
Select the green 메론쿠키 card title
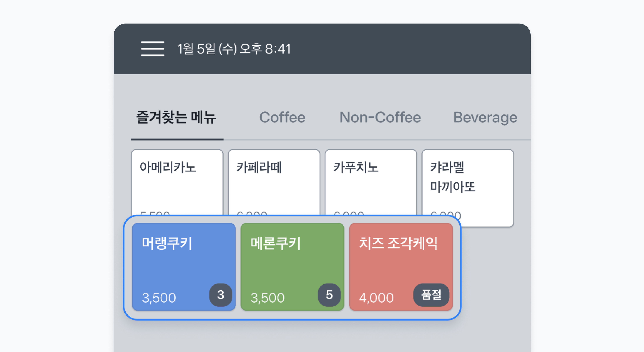[x=275, y=243]
